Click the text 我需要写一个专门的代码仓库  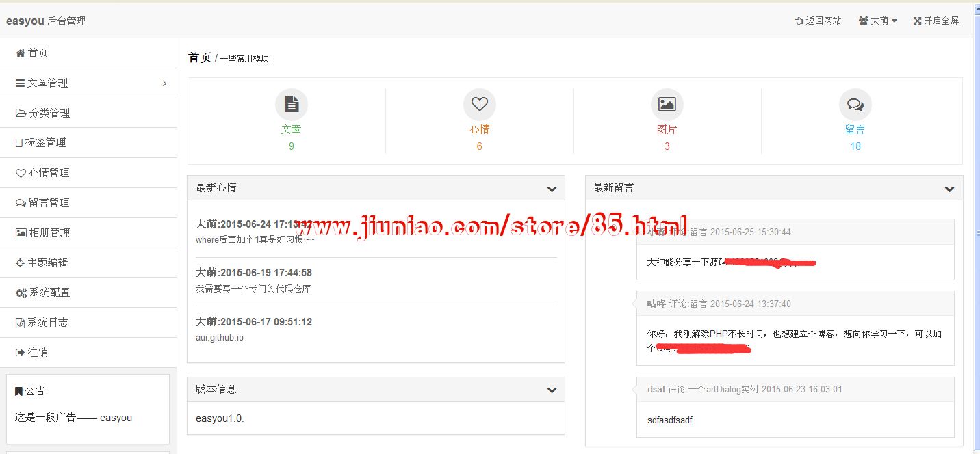click(253, 289)
